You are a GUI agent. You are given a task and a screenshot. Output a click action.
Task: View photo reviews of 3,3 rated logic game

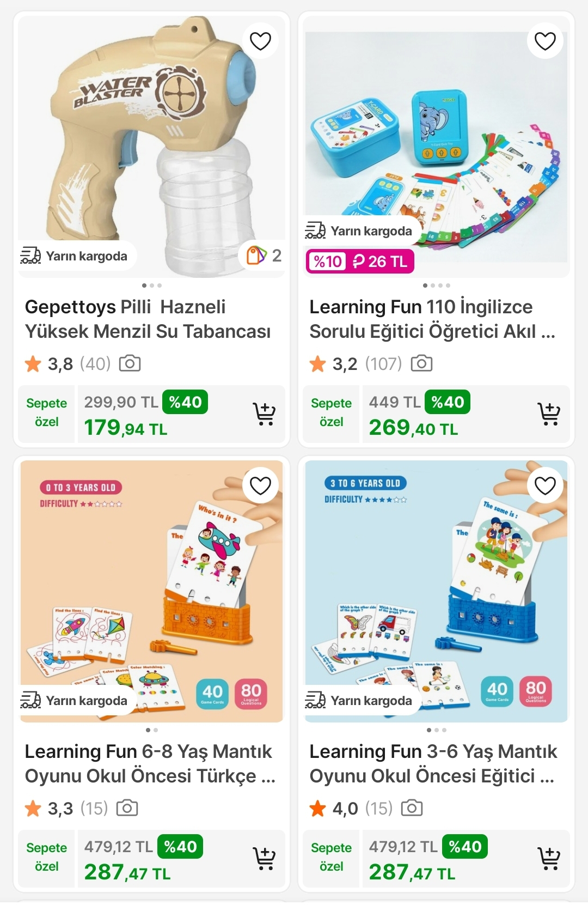127,808
